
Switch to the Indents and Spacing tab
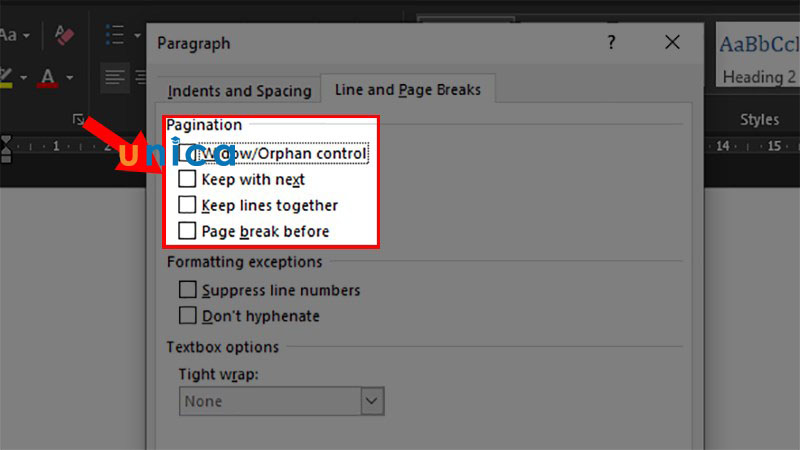pyautogui.click(x=239, y=91)
